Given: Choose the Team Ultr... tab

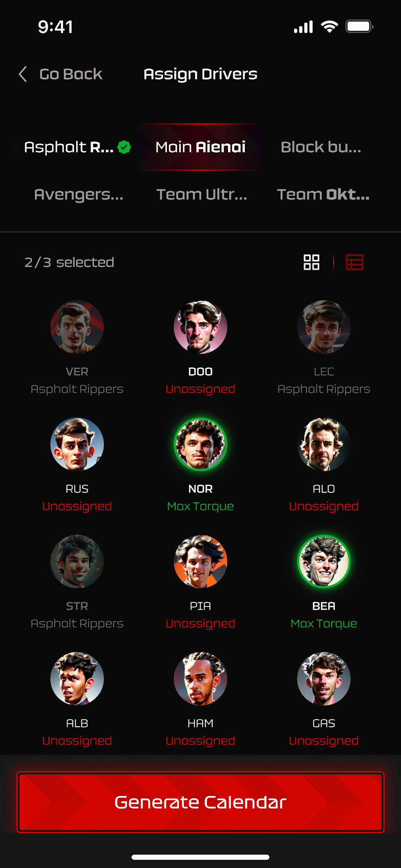Looking at the screenshot, I should coord(202,195).
